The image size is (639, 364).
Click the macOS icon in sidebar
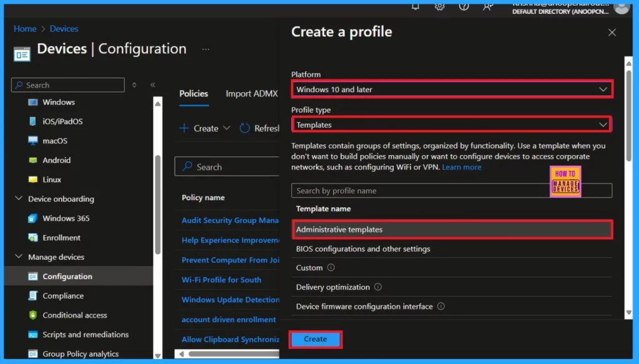pyautogui.click(x=33, y=141)
